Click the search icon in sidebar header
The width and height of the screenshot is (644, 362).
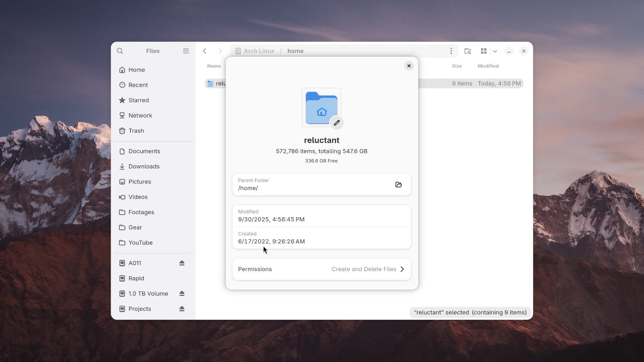[x=120, y=51]
